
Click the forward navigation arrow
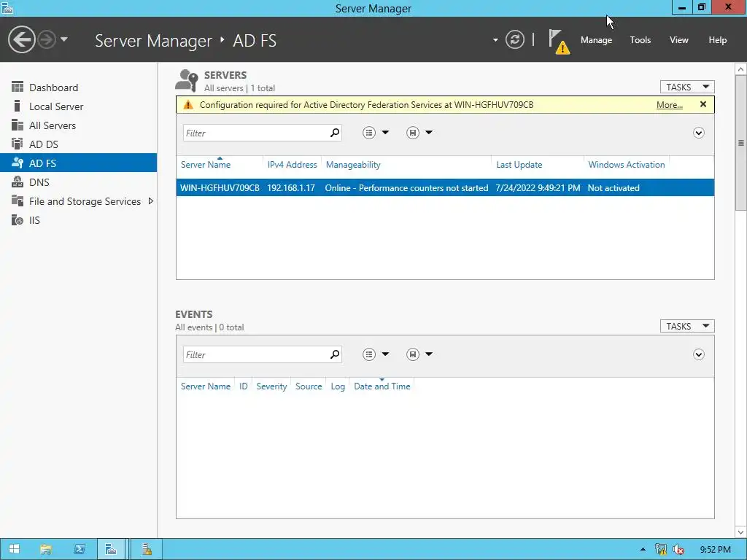(x=47, y=39)
